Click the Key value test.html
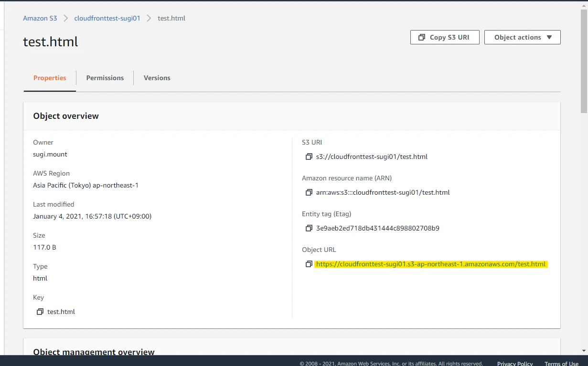This screenshot has height=366, width=588. (61, 312)
